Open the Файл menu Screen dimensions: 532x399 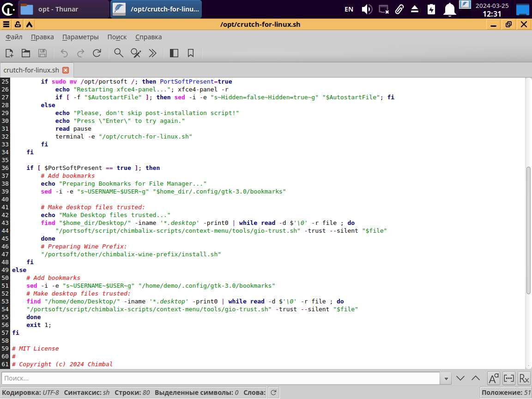(14, 37)
